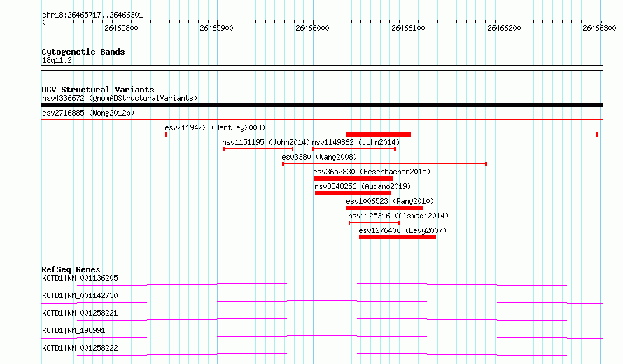Open gene KCTD1|NM_001136205 label

click(x=80, y=278)
